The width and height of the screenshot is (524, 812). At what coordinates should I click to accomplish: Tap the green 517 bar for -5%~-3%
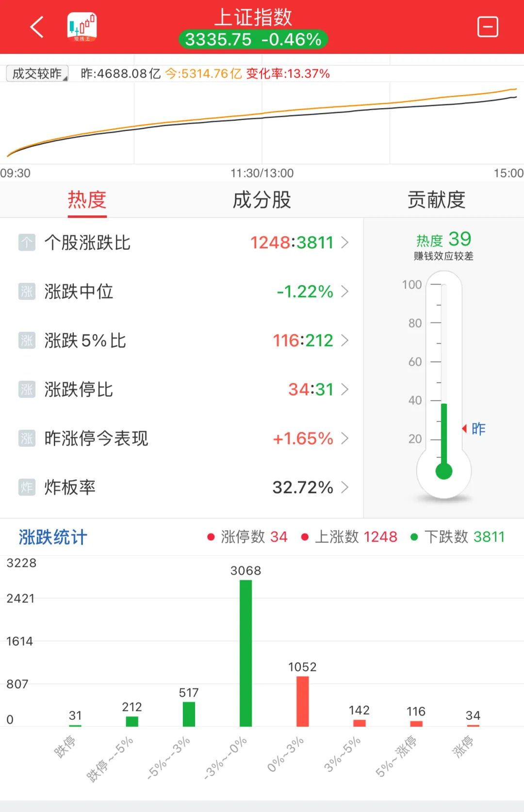pos(189,714)
